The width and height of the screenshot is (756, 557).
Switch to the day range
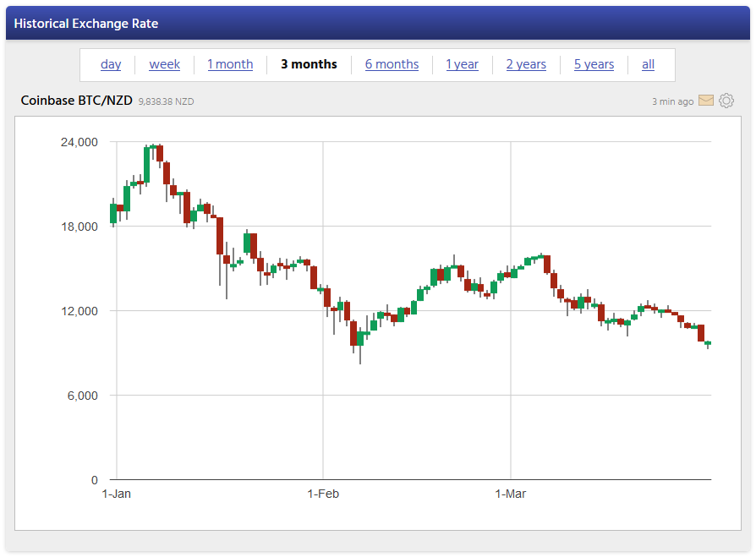(x=111, y=64)
